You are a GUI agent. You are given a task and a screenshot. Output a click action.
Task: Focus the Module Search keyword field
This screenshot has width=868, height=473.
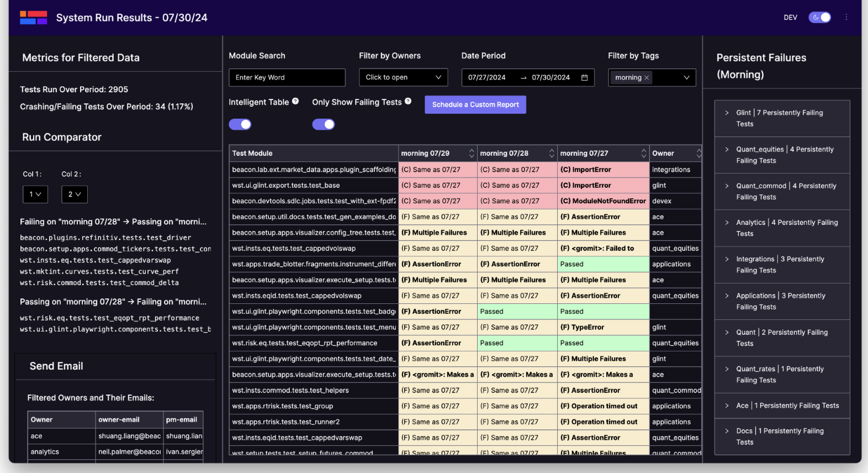(x=287, y=77)
